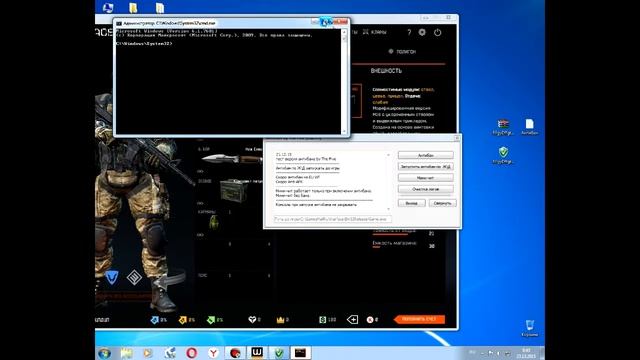Click the heart-diamond counter icon
Image resolution: width=640 pixels, height=360 pixels.
tap(252, 320)
